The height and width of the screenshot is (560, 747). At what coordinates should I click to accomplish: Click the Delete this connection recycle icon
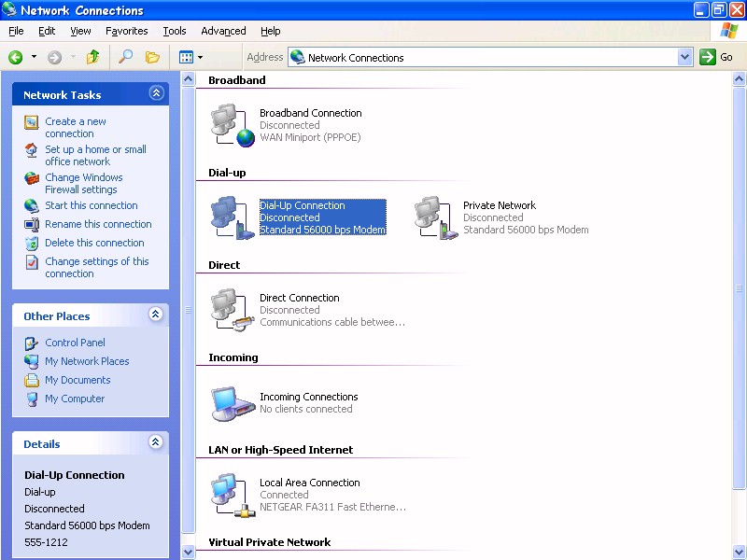(32, 244)
